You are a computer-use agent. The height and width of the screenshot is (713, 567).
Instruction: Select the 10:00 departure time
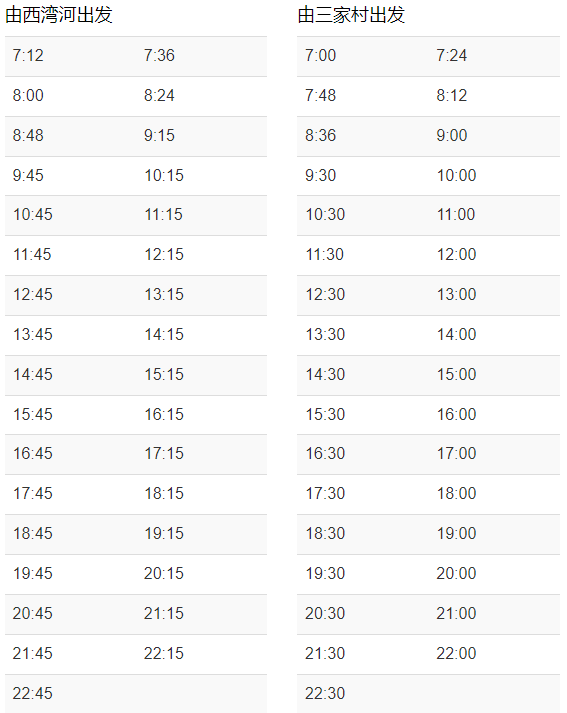tap(457, 176)
